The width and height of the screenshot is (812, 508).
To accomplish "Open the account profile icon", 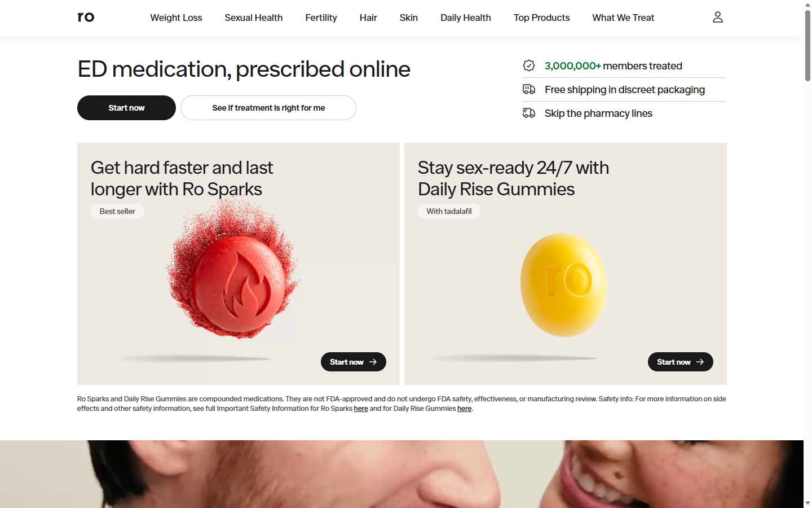I will 717,17.
